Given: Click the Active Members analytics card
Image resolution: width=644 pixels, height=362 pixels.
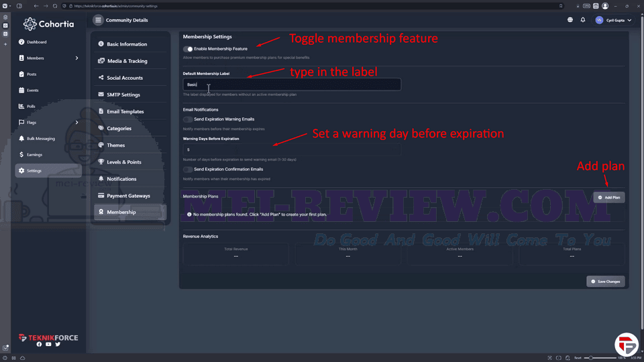Looking at the screenshot, I should (460, 253).
